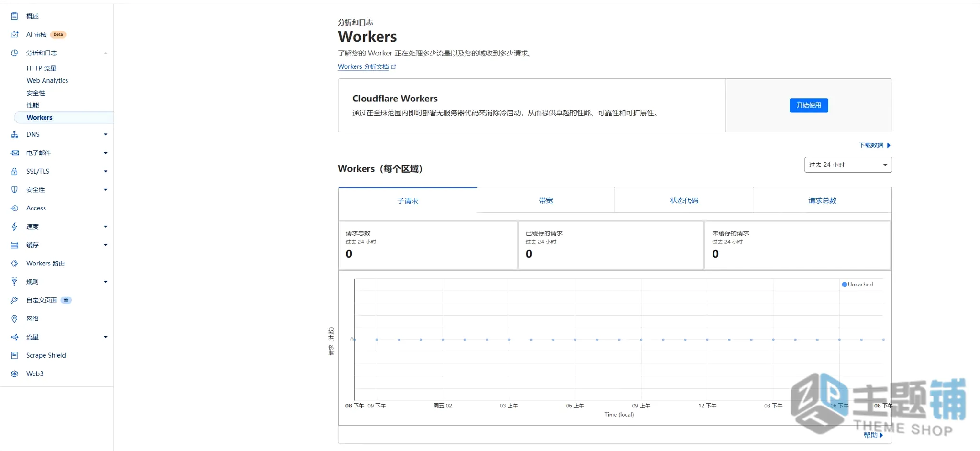Click the arrow icon next to 帮助
The width and height of the screenshot is (980, 451).
(881, 435)
